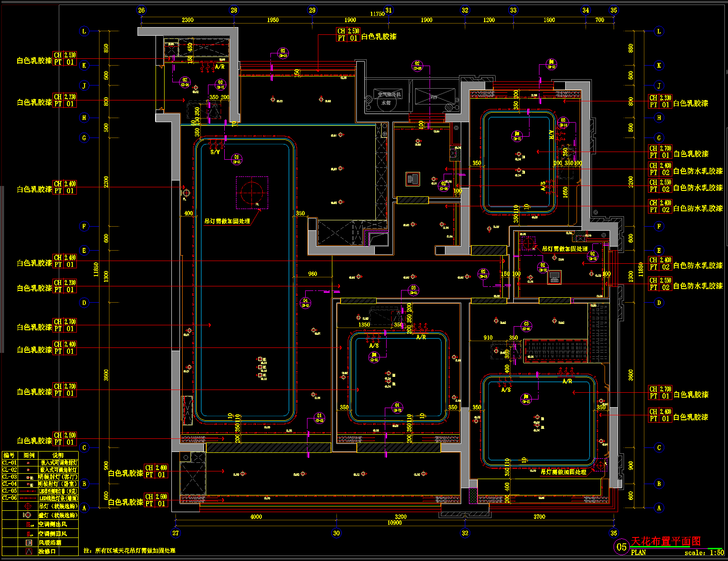Image resolution: width=728 pixels, height=561 pixels.
Task: Click the left vertical dimension 11850
Action: [x=96, y=270]
